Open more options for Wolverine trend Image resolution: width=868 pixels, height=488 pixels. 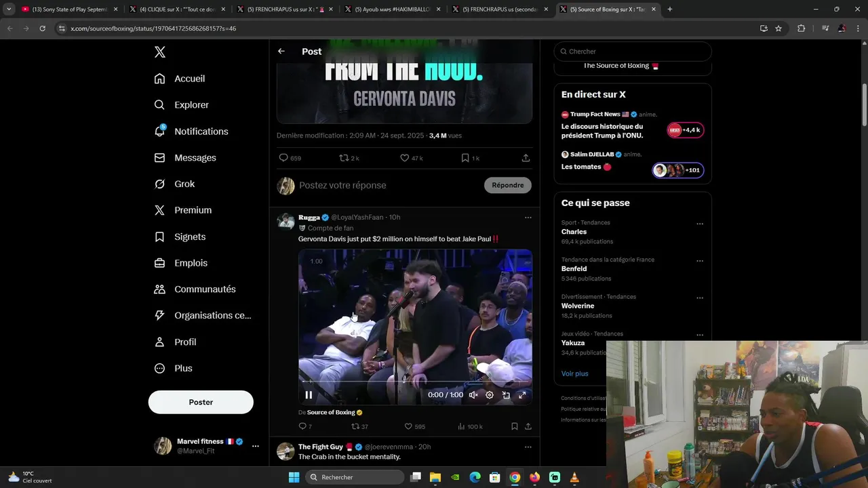[700, 298]
